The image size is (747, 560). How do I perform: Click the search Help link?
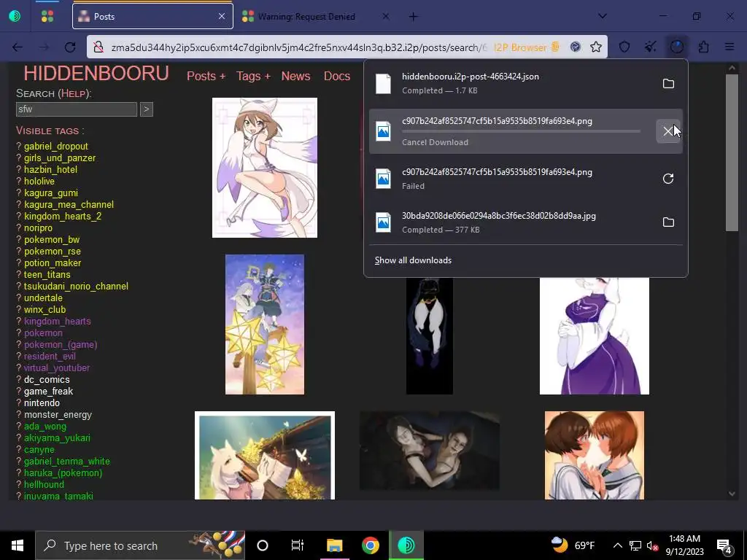pyautogui.click(x=73, y=93)
